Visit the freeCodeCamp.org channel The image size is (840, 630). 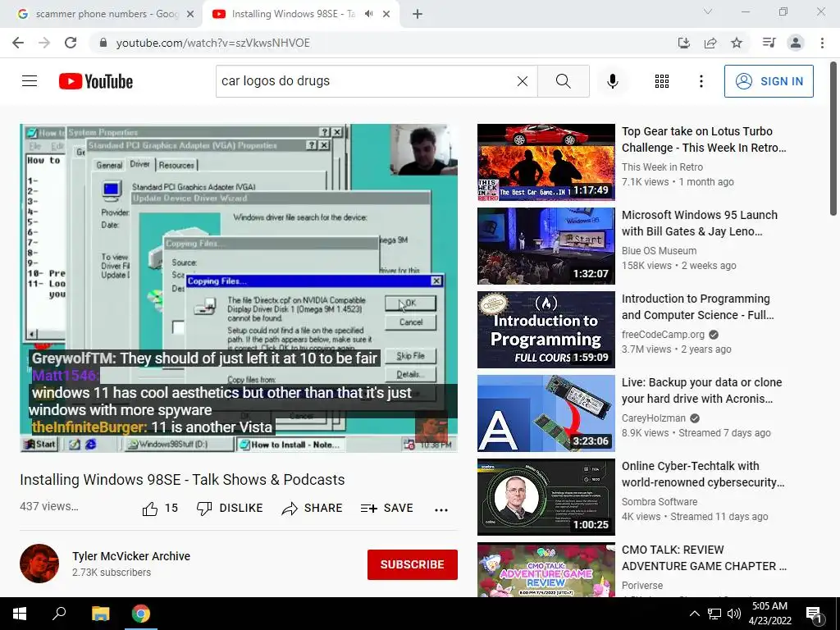[x=663, y=335]
